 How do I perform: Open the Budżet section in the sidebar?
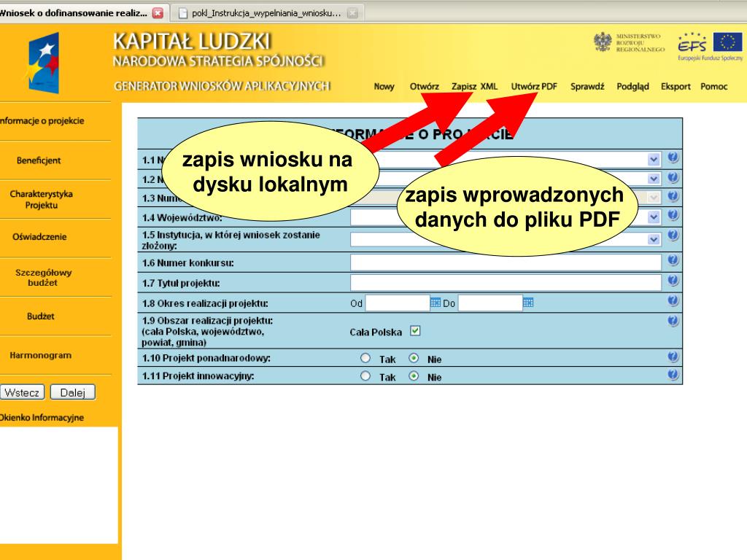tap(41, 316)
